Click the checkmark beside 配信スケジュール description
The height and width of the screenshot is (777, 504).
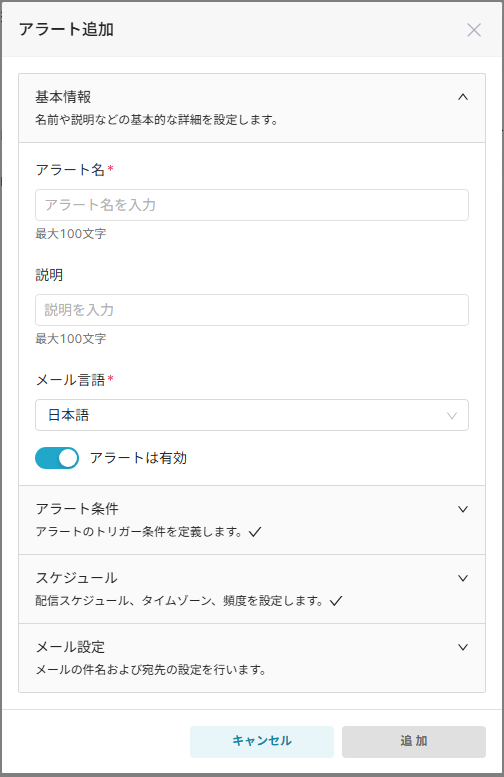(336, 601)
